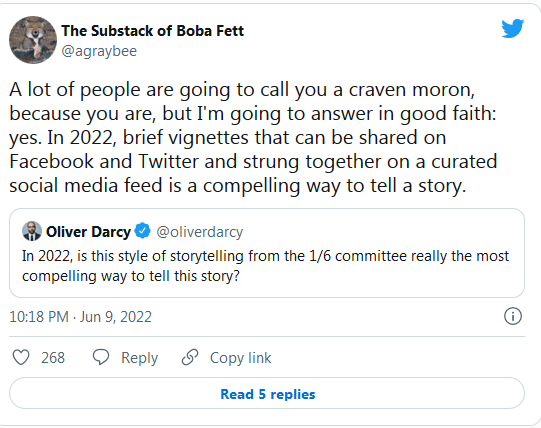
Task: Click the reply speech bubble icon
Action: [x=101, y=357]
